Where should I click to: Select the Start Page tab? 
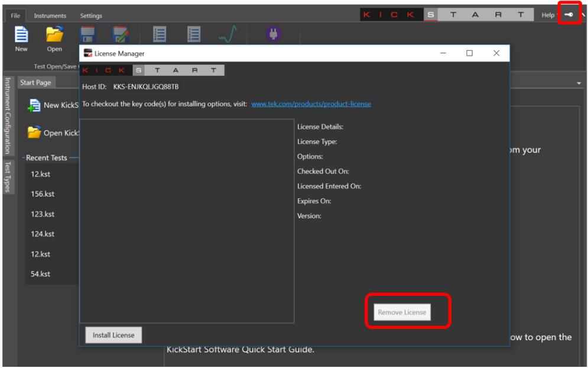click(35, 83)
